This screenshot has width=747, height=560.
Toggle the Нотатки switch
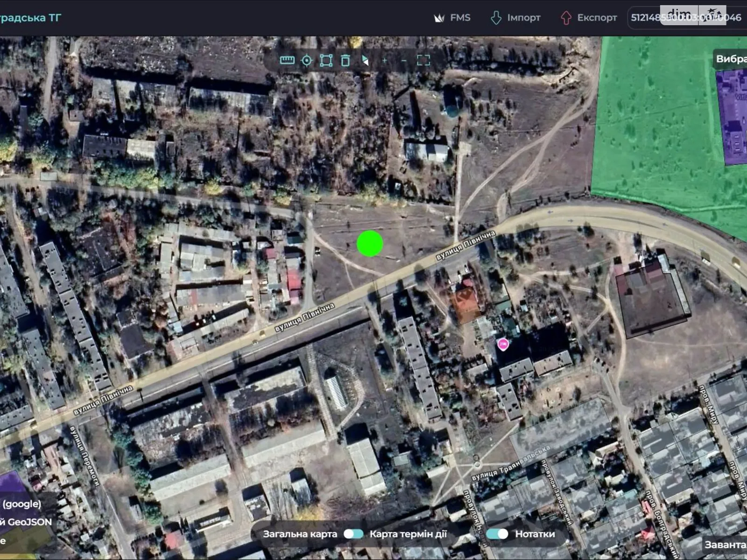(x=497, y=534)
